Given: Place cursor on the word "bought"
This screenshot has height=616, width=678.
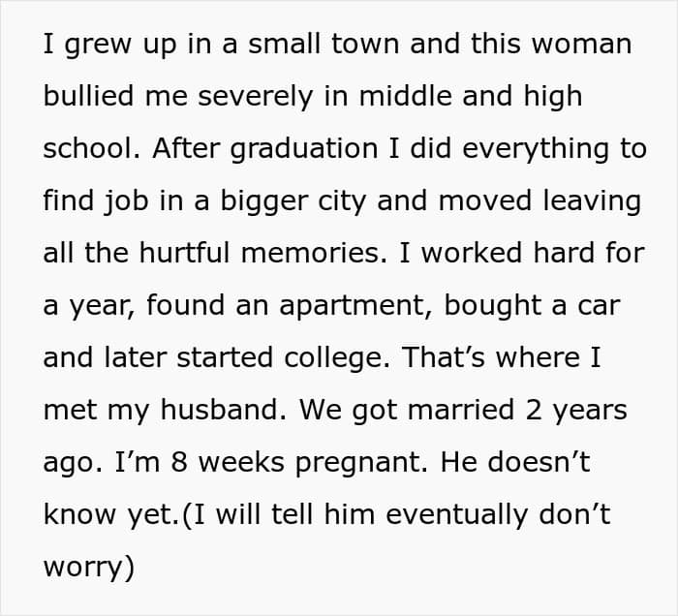Looking at the screenshot, I should 503,306.
